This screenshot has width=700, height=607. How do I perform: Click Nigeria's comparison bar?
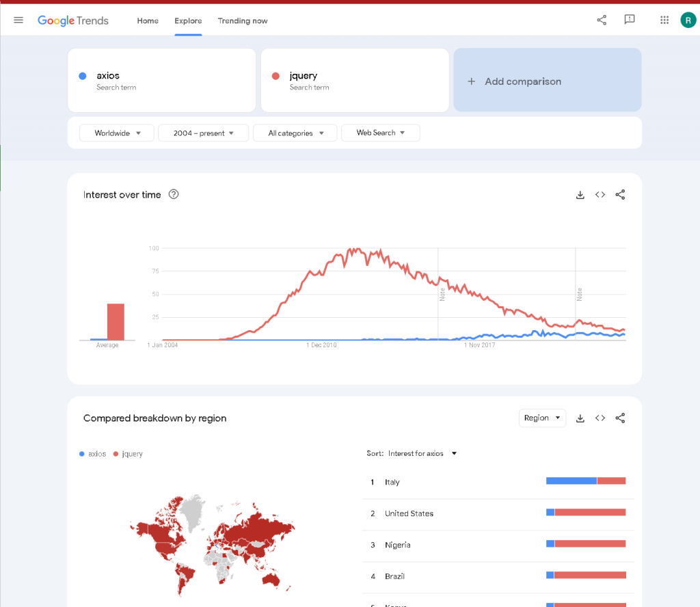pos(586,543)
